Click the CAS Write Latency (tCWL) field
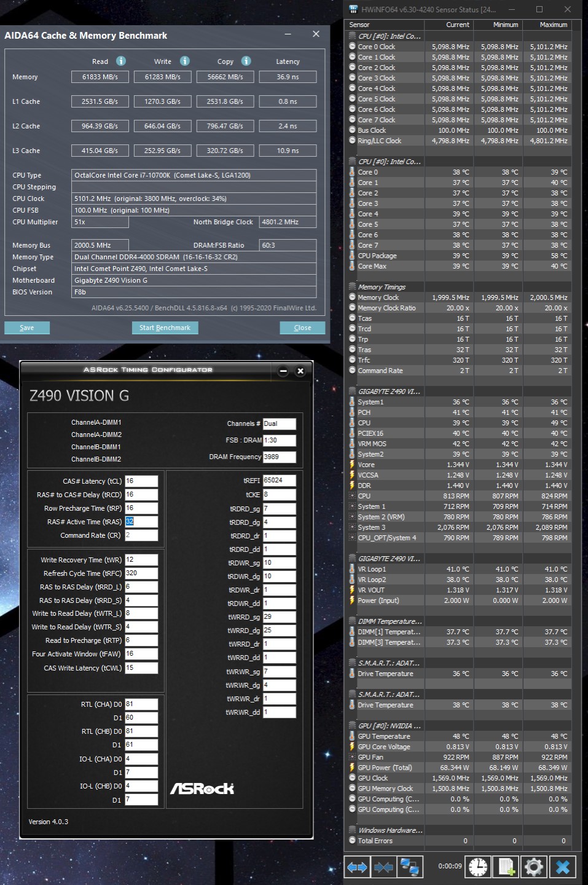 pyautogui.click(x=141, y=668)
